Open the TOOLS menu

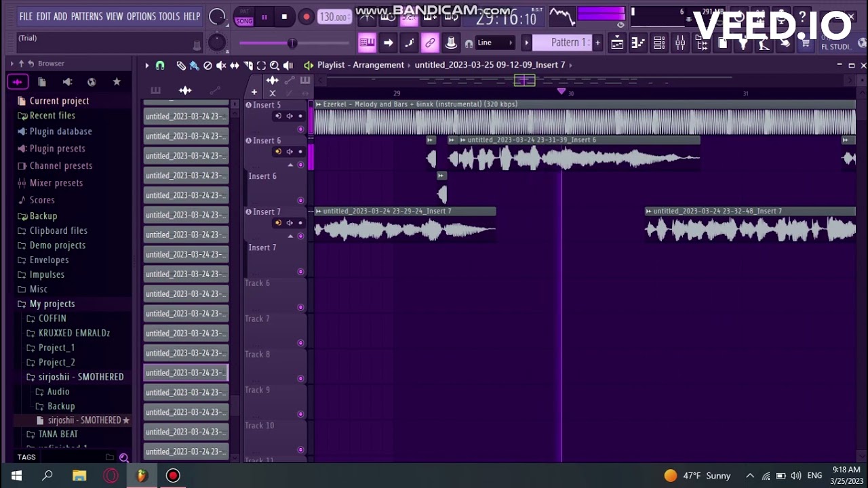pyautogui.click(x=170, y=16)
